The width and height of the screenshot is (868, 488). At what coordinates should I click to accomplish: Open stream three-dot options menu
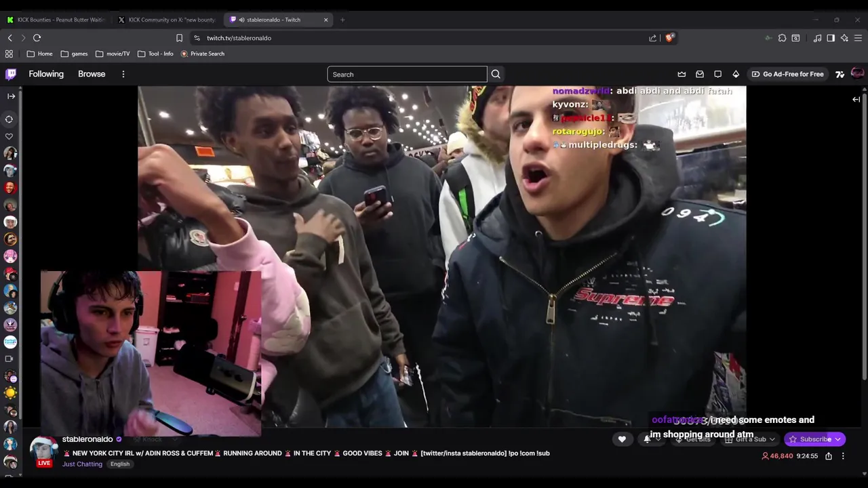click(843, 456)
